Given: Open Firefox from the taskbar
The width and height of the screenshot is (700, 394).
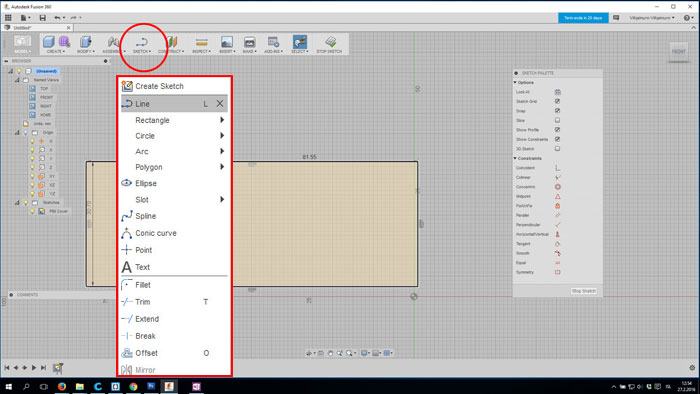Looking at the screenshot, I should (62, 386).
